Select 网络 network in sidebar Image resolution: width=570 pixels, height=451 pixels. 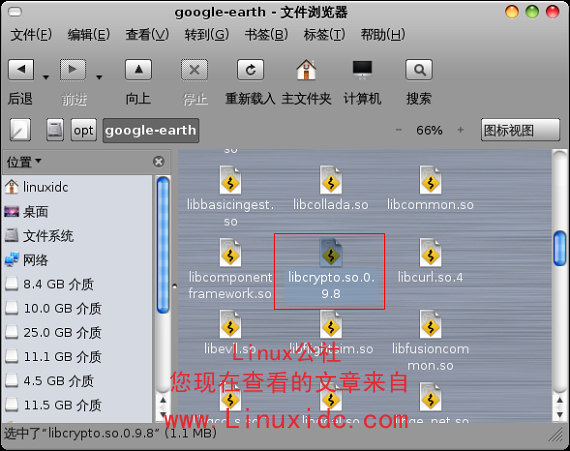coord(77,260)
